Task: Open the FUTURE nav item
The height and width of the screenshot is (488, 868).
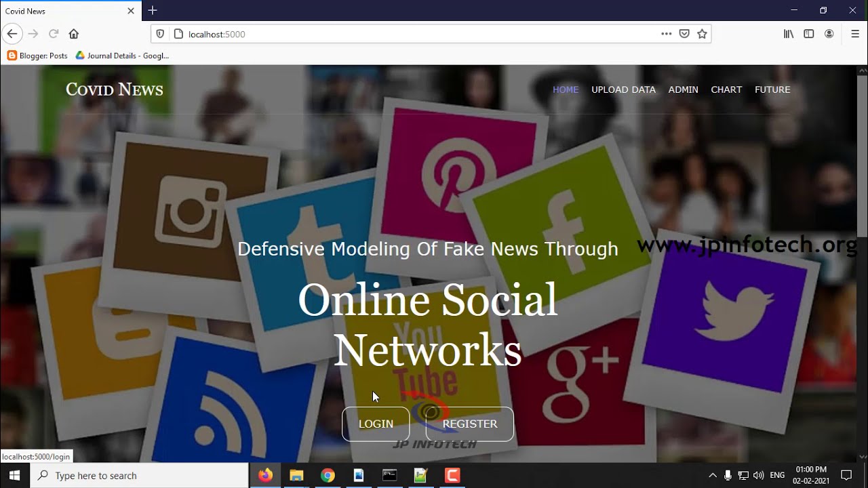Action: click(772, 89)
